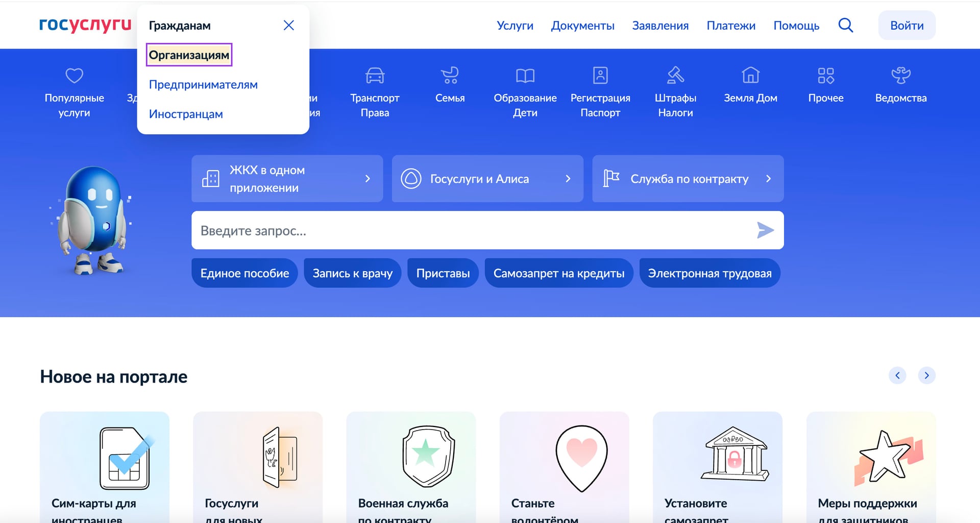The width and height of the screenshot is (980, 523).
Task: Click the previous arrow in Новое на портале
Action: 897,375
